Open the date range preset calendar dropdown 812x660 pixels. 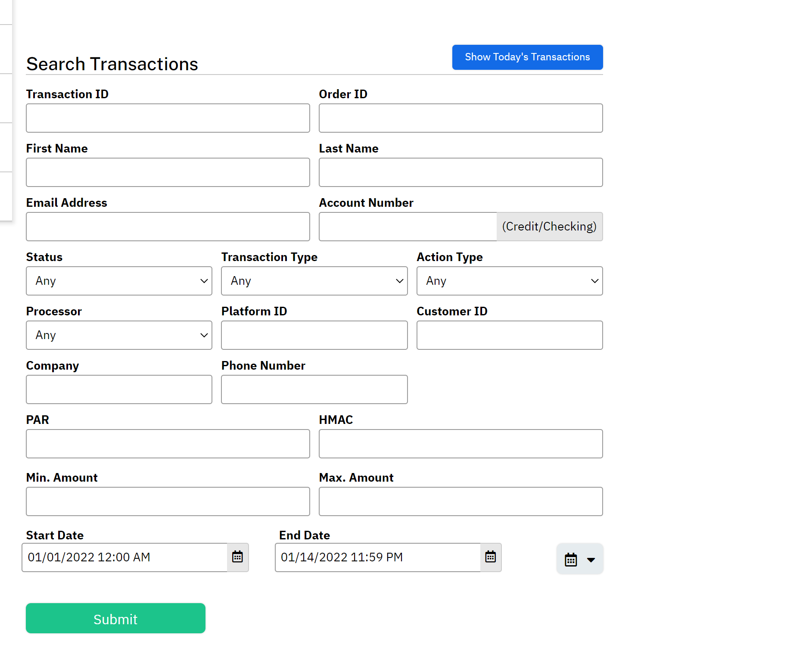coord(580,559)
